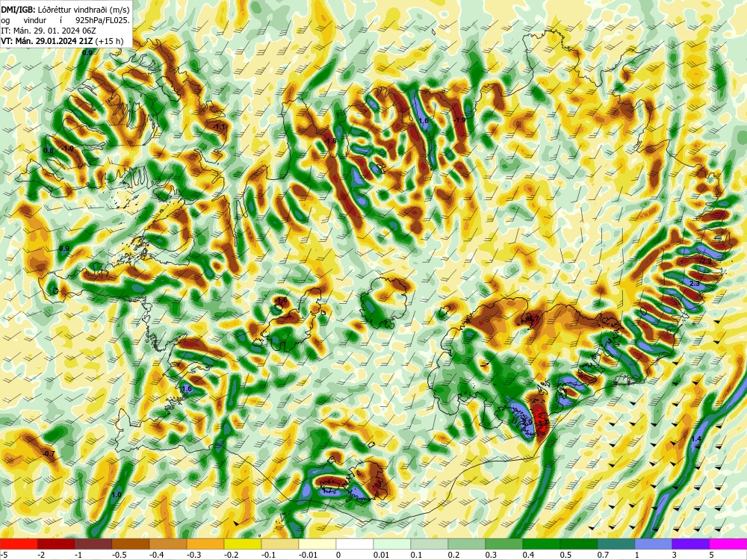747x560 pixels.
Task: Click the '-5' legend scale label
Action: click(x=3, y=555)
